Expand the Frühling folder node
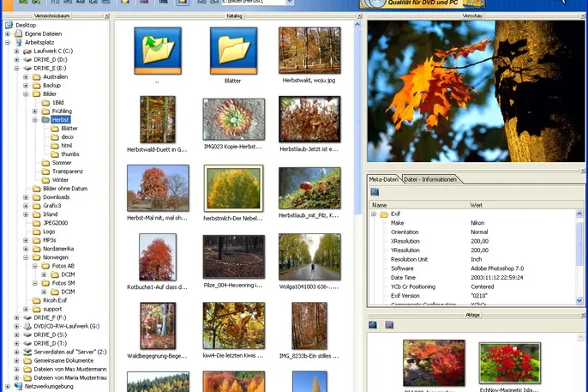This screenshot has height=392, width=588. point(35,112)
